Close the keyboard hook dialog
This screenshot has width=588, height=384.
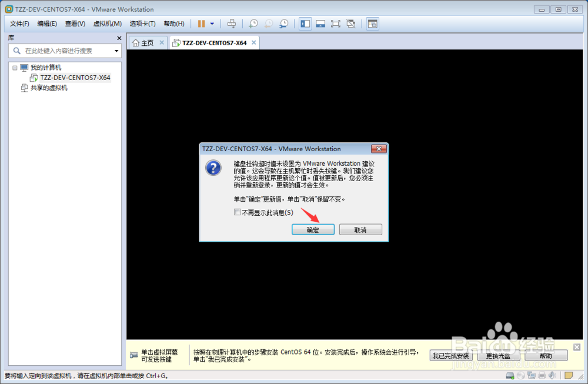point(379,149)
